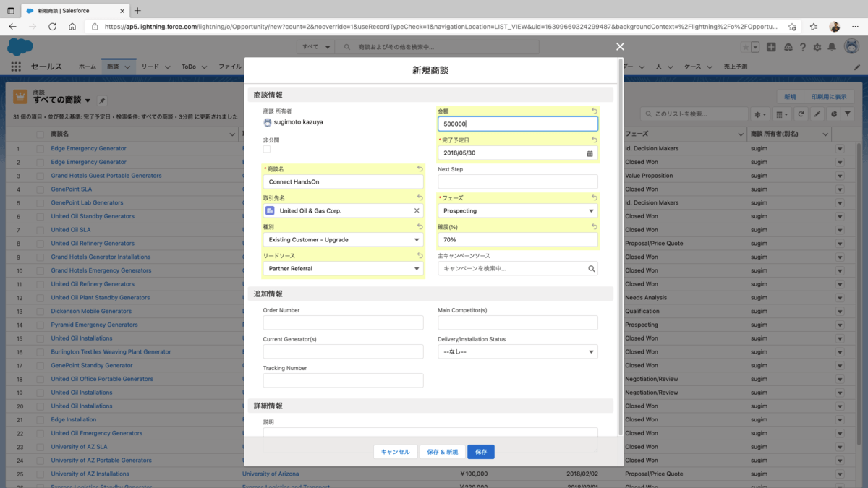This screenshot has width=868, height=488.
Task: Undo the フェーズ field change
Action: point(595,197)
